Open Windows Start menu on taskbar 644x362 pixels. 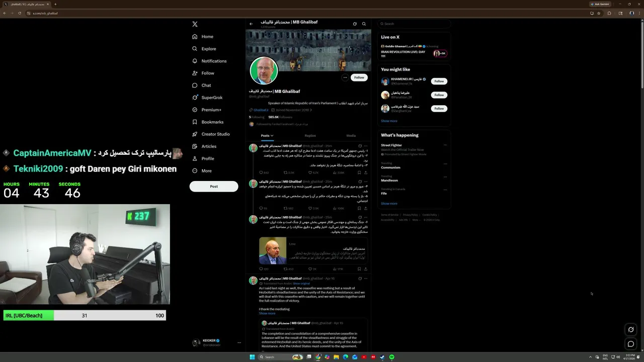coord(252,357)
